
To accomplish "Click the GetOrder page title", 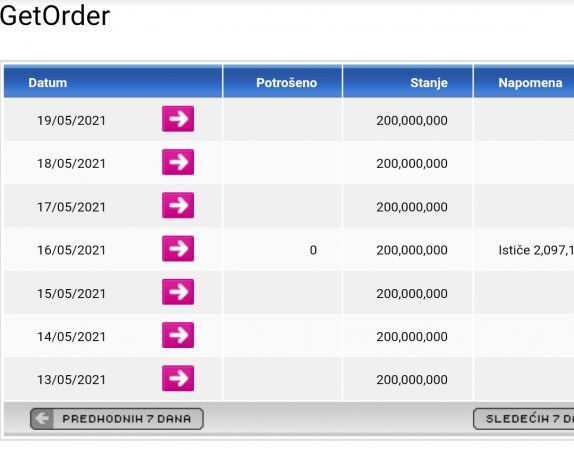I will click(55, 16).
